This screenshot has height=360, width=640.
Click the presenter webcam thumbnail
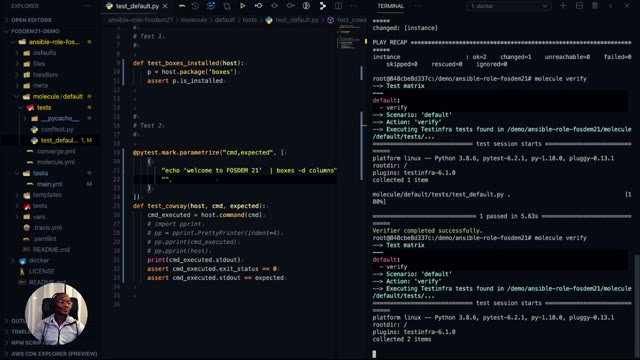pos(56,314)
